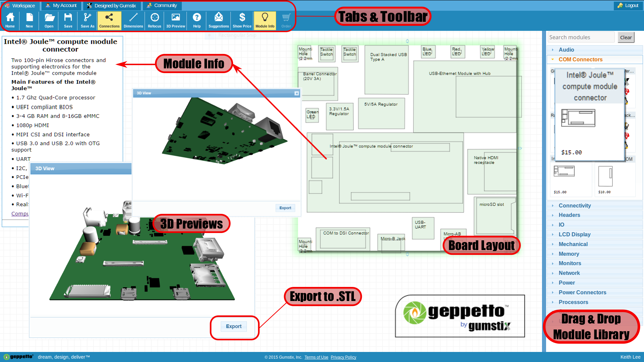Select the 3.3V/1.5A Regulator module

pyautogui.click(x=340, y=116)
